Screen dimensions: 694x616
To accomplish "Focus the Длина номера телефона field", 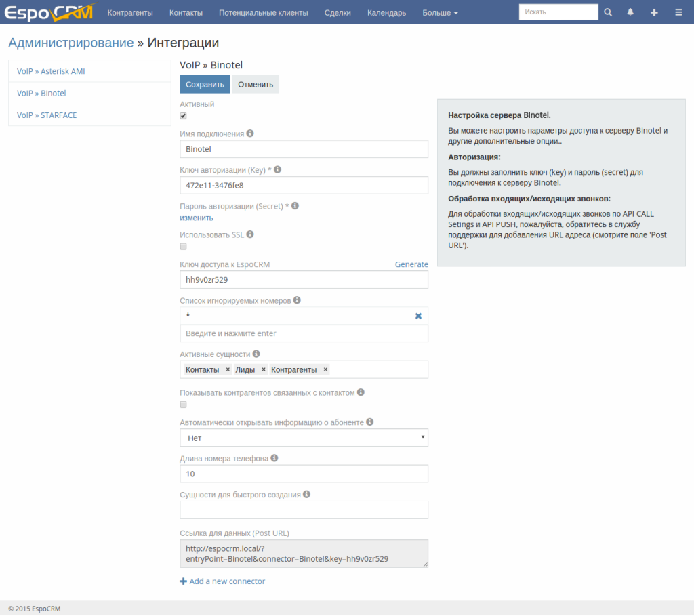I will tap(304, 474).
